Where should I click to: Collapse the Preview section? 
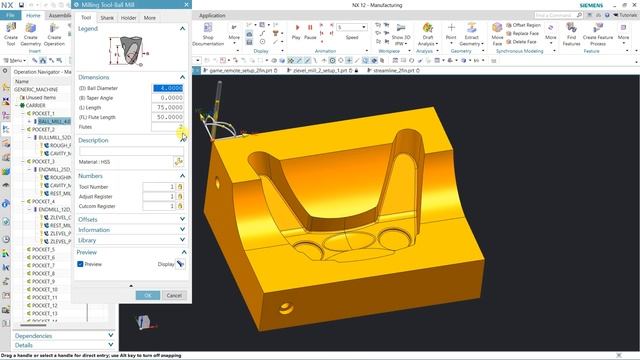[x=184, y=252]
